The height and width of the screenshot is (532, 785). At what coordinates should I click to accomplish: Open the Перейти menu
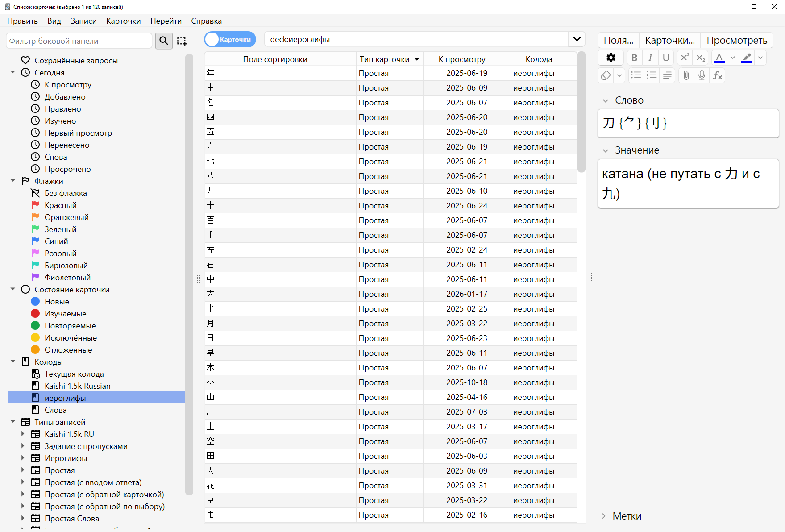166,21
